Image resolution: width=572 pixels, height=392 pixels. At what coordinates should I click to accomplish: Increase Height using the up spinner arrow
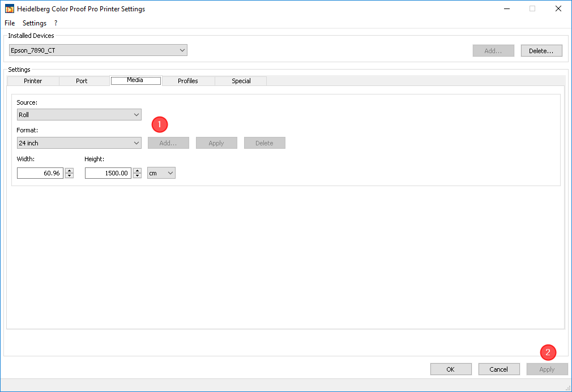(137, 170)
